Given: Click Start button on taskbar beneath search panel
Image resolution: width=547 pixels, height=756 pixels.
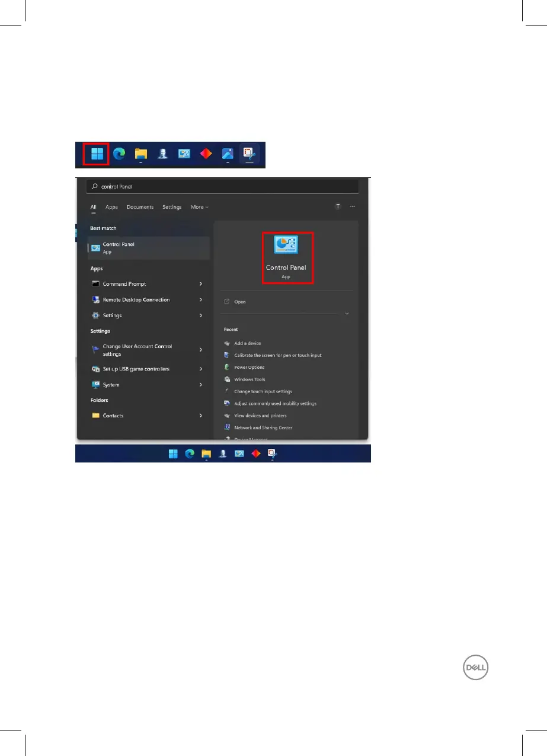Looking at the screenshot, I should coord(173,454).
